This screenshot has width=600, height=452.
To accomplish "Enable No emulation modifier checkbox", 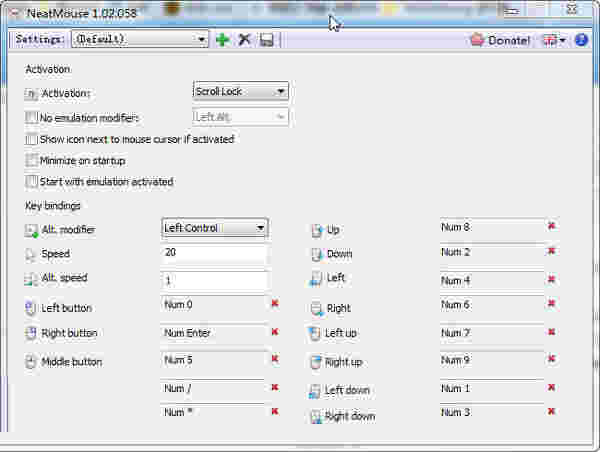I will [31, 118].
